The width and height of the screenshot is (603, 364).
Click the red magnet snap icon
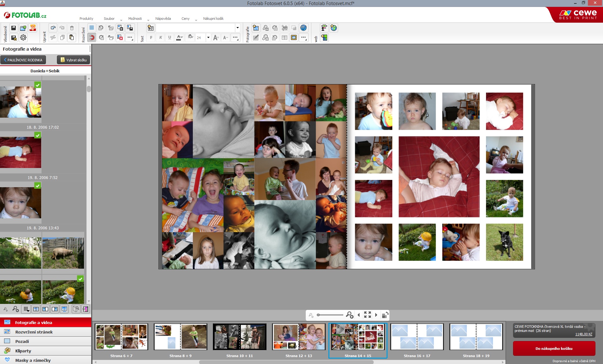pos(92,38)
